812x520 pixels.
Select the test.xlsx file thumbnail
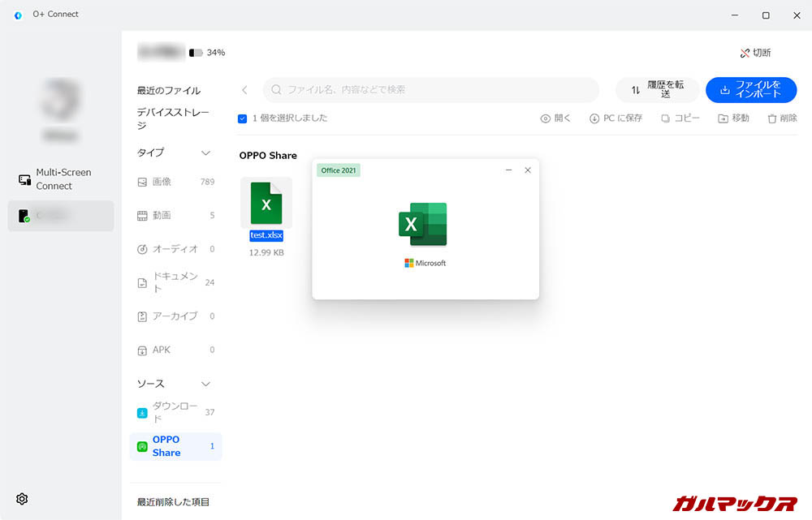[x=266, y=203]
